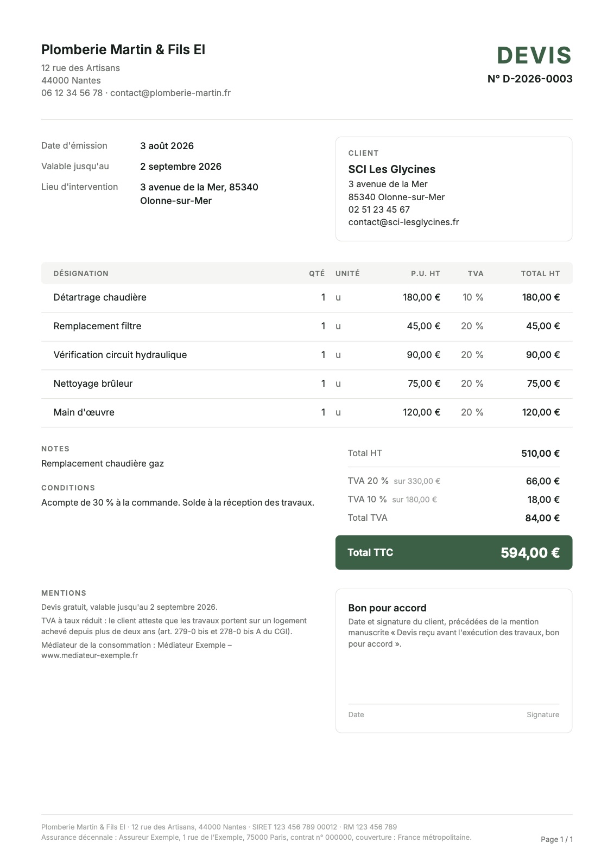Select the quote number D-2026-0003

click(530, 79)
